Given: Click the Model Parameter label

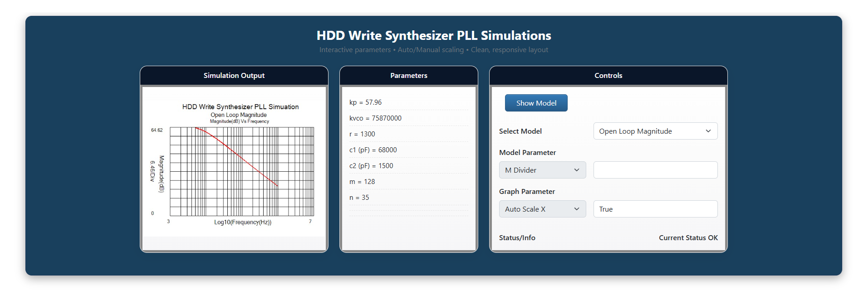Looking at the screenshot, I should [527, 153].
